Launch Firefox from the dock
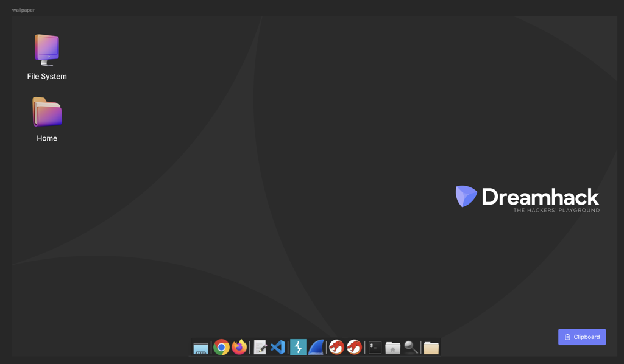 (239, 348)
